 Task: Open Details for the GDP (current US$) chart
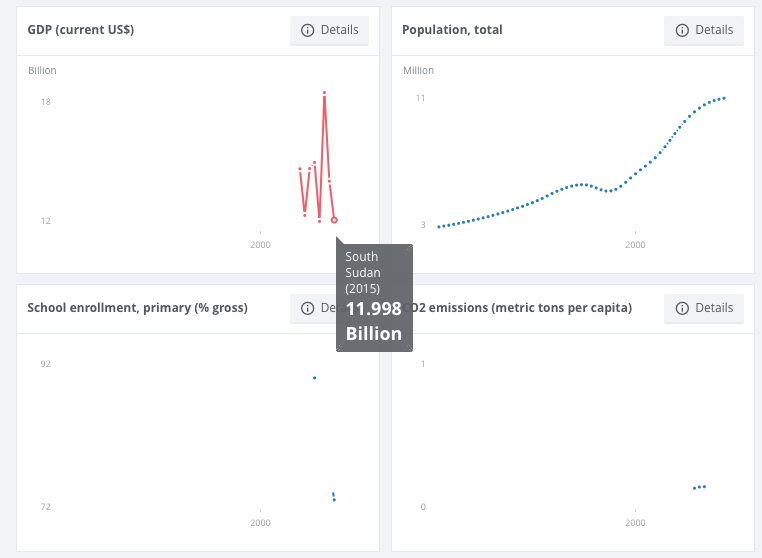[329, 30]
